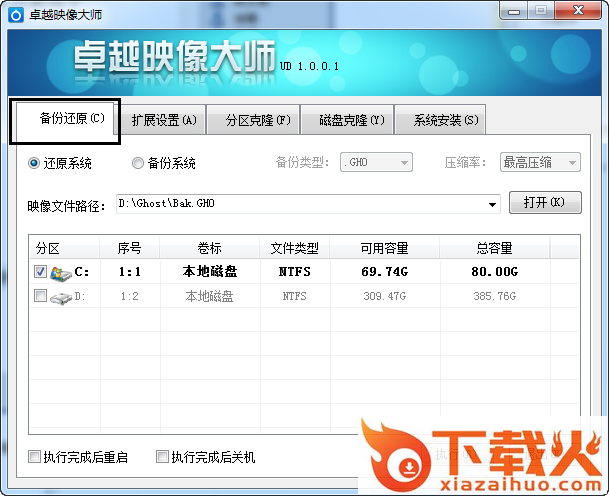Open the 备份类型 .GHO dropdown
Image resolution: width=609 pixels, height=496 pixels.
[x=376, y=162]
